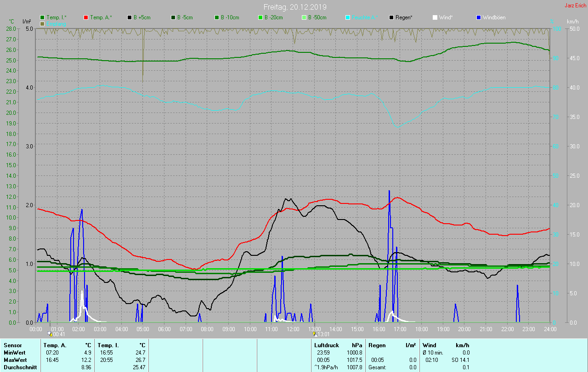This screenshot has height=372, width=588.
Task: Click the red Temp. A.* legend box
Action: [x=86, y=17]
